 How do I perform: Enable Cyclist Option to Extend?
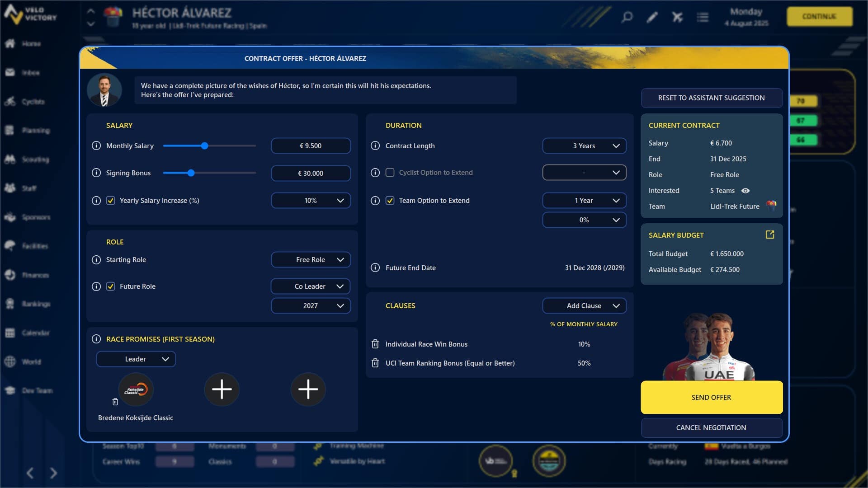[390, 173]
